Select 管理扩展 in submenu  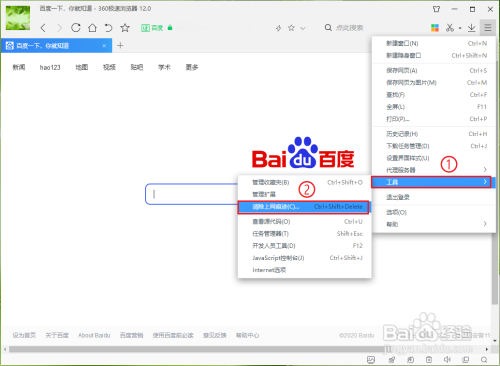tap(304, 194)
